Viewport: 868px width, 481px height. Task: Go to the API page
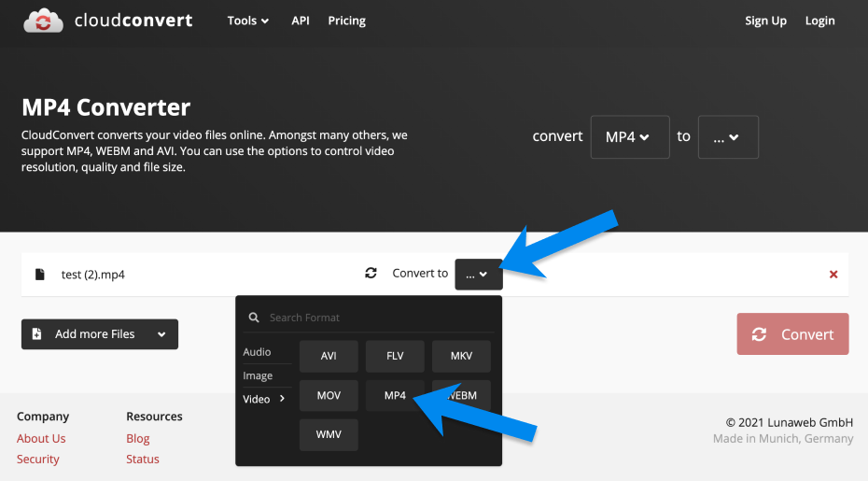300,21
